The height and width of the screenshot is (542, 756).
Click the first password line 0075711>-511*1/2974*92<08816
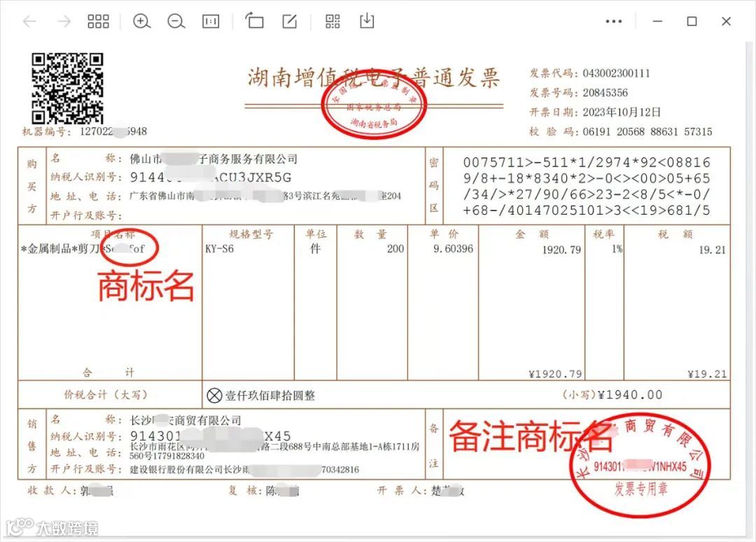click(587, 162)
